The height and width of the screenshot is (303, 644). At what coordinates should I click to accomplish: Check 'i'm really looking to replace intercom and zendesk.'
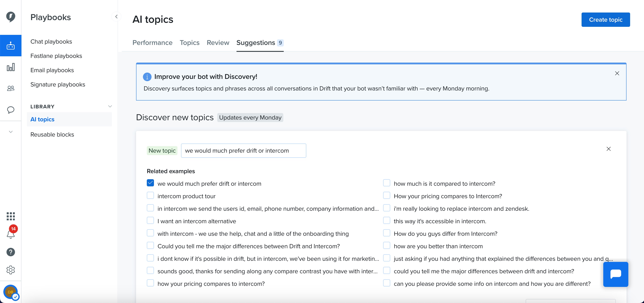click(x=386, y=208)
